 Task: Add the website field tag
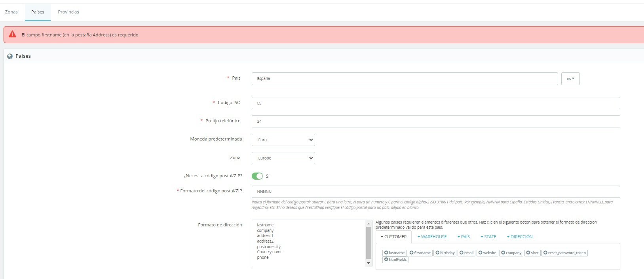[x=487, y=253]
